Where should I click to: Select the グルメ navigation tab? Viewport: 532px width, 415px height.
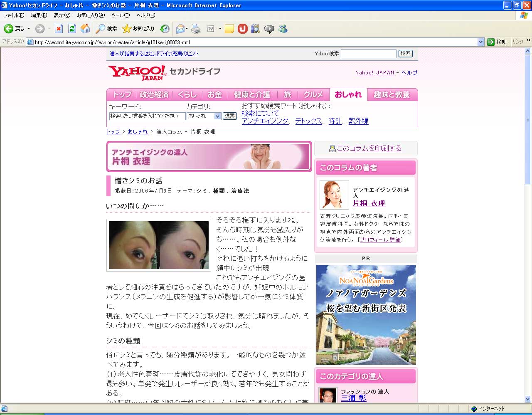pos(313,95)
